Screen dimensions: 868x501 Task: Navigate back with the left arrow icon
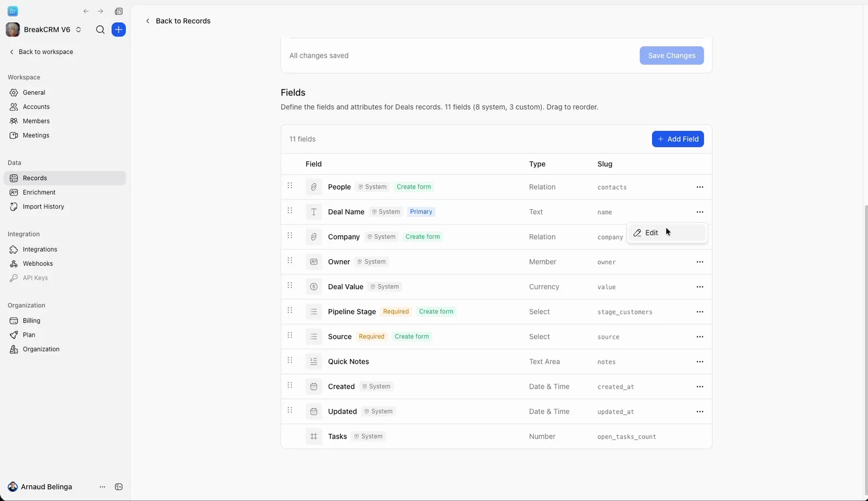[86, 11]
